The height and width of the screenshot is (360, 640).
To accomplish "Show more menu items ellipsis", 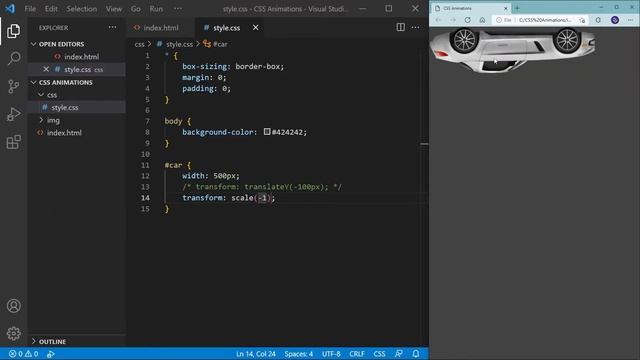I will 178,9.
